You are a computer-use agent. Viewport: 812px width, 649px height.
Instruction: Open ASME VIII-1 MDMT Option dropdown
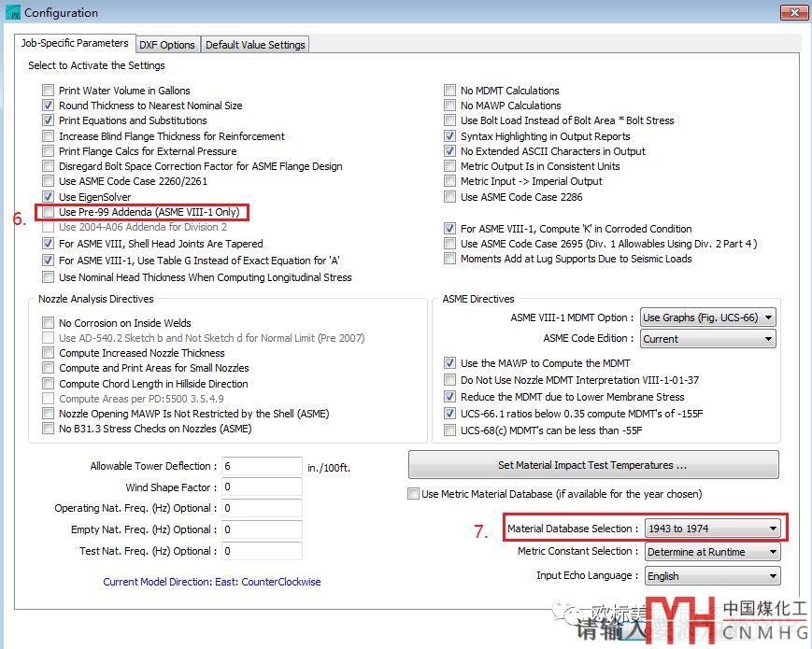[x=708, y=317]
